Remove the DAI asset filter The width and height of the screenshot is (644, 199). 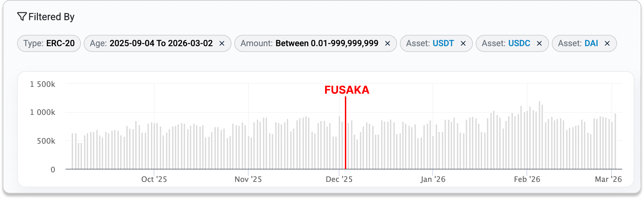pyautogui.click(x=607, y=43)
